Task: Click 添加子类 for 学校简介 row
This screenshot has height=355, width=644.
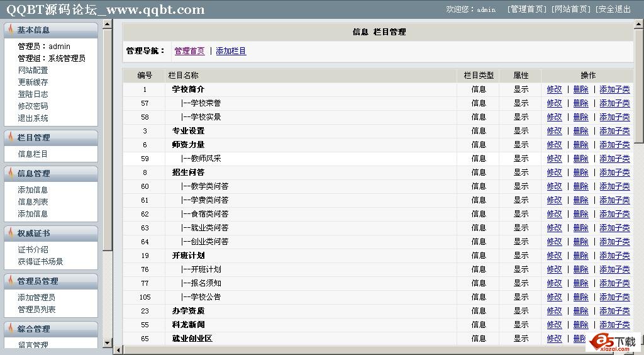Action: 614,89
